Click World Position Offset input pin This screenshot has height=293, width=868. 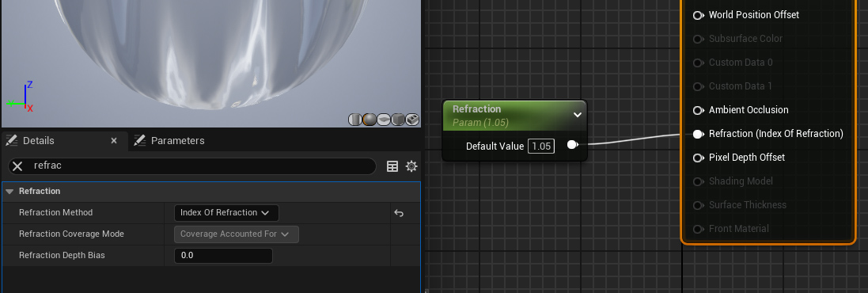(699, 15)
